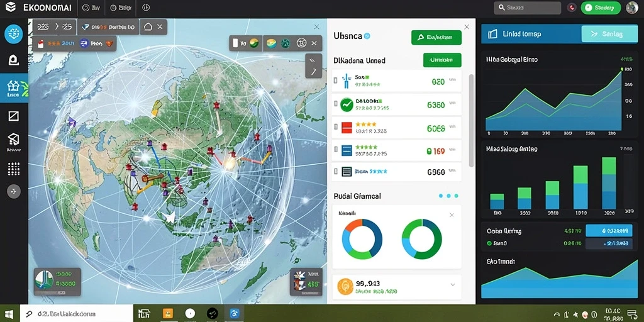Expand the 225 > 25 breadcrumb chip
The image size is (644, 322).
coord(55,27)
